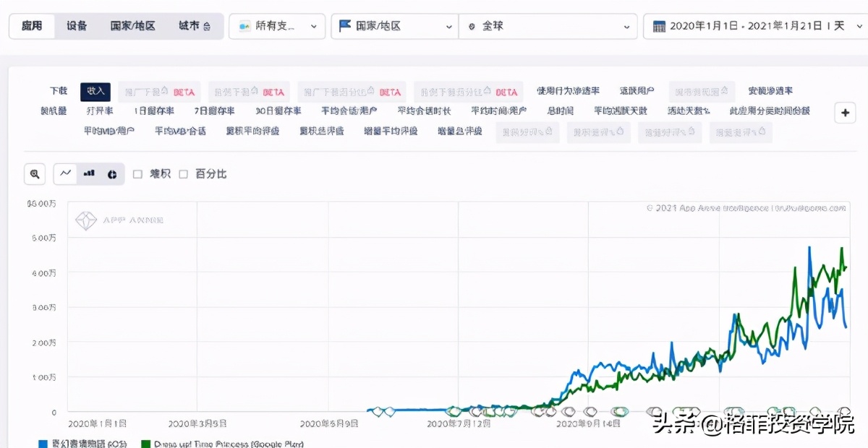The width and height of the screenshot is (868, 448).
Task: Switch to the 城市 tab
Action: pyautogui.click(x=190, y=25)
